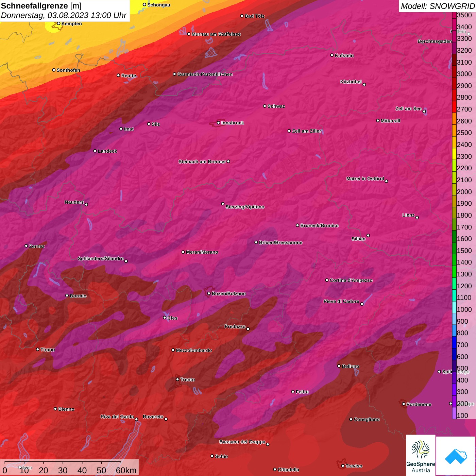Click the "Modell: SNOWGRID" label
Image resolution: width=476 pixels, height=476 pixels.
point(438,6)
